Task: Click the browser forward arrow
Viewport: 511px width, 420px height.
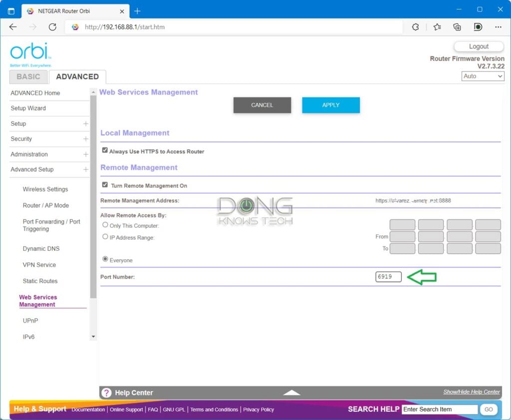Action: click(32, 27)
